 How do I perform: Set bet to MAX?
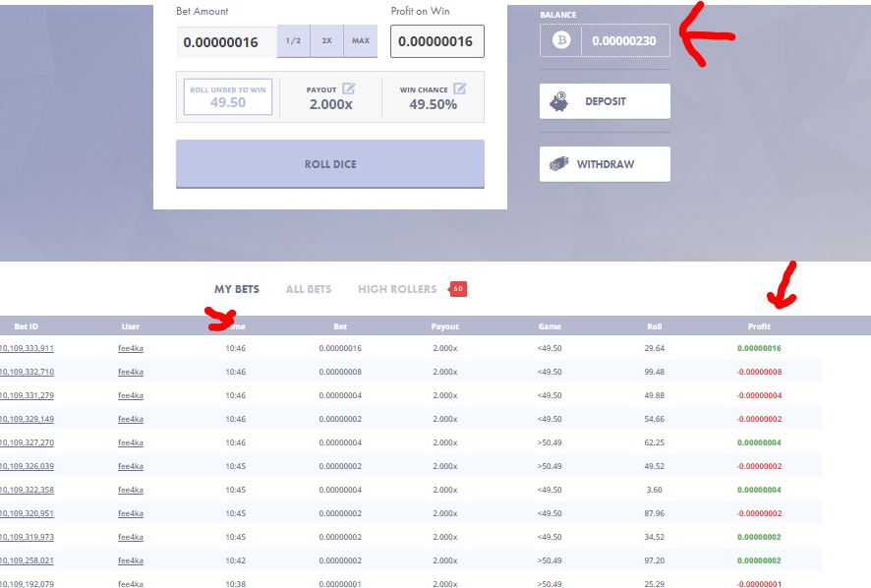point(360,41)
